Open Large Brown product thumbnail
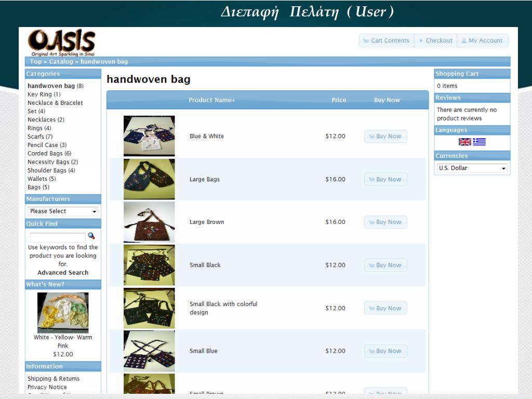532x399 pixels. point(149,222)
